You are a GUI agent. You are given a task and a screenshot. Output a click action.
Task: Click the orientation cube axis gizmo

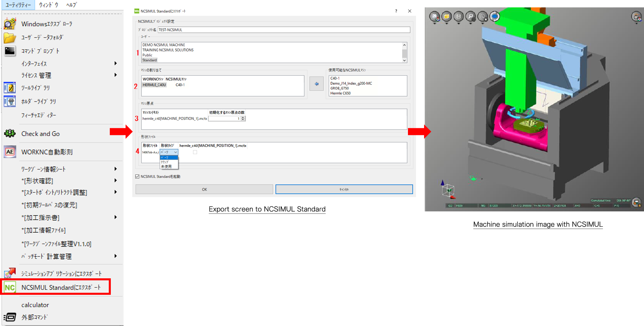click(x=448, y=190)
